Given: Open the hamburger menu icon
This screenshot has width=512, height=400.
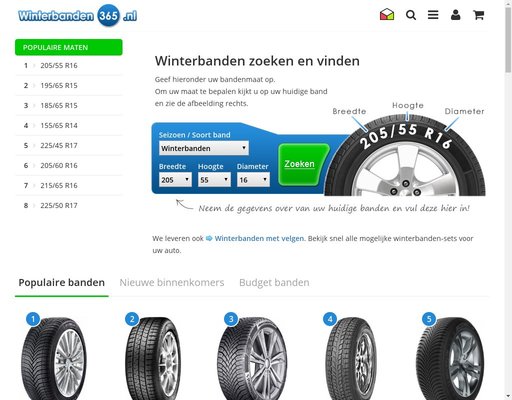Looking at the screenshot, I should 433,15.
